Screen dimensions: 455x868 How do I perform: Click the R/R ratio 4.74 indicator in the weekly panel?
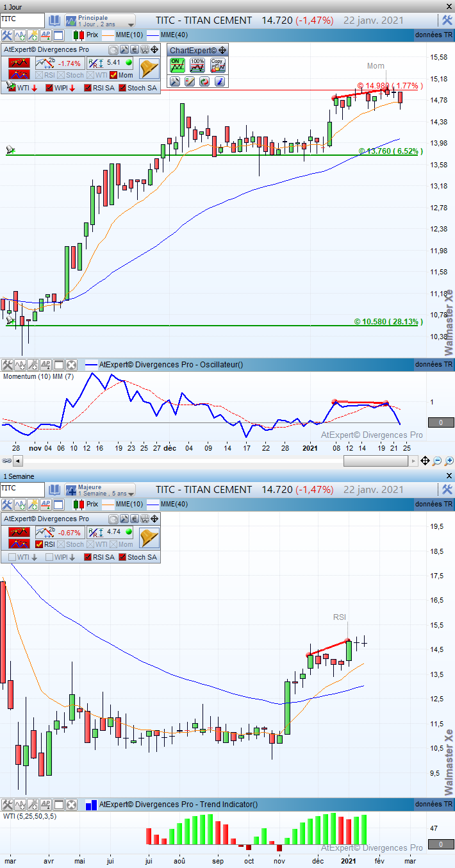[x=110, y=532]
